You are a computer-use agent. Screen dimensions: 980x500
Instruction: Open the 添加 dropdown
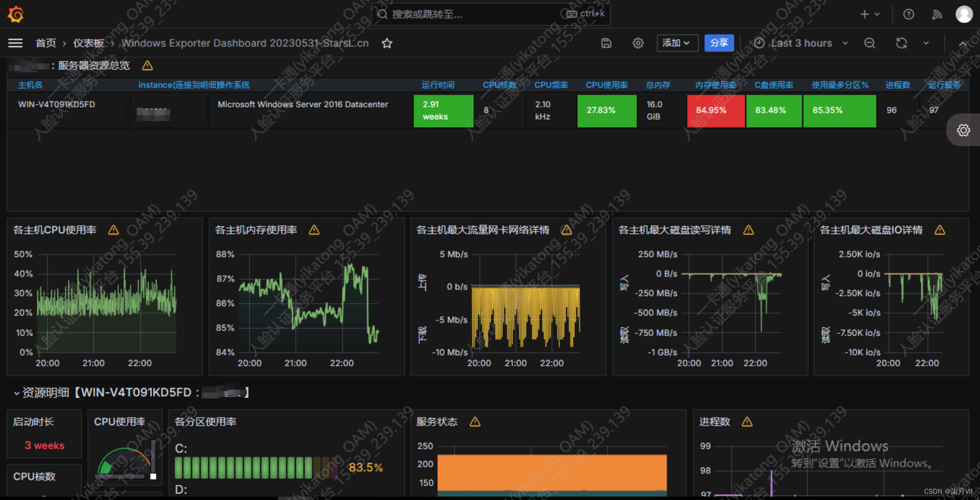click(677, 43)
